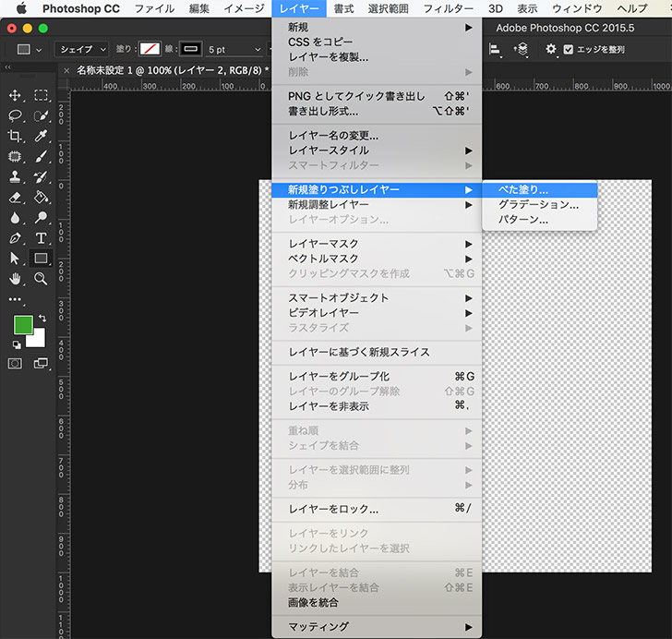This screenshot has width=672, height=639.
Task: Select レイヤーをグループ化 menu item
Action: pyautogui.click(x=377, y=377)
